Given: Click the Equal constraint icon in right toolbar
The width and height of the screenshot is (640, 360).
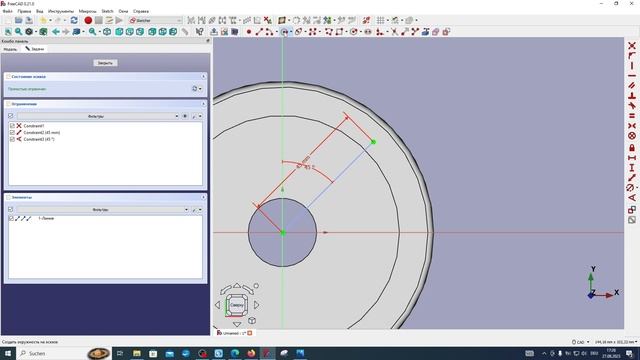Looking at the screenshot, I should tap(632, 116).
